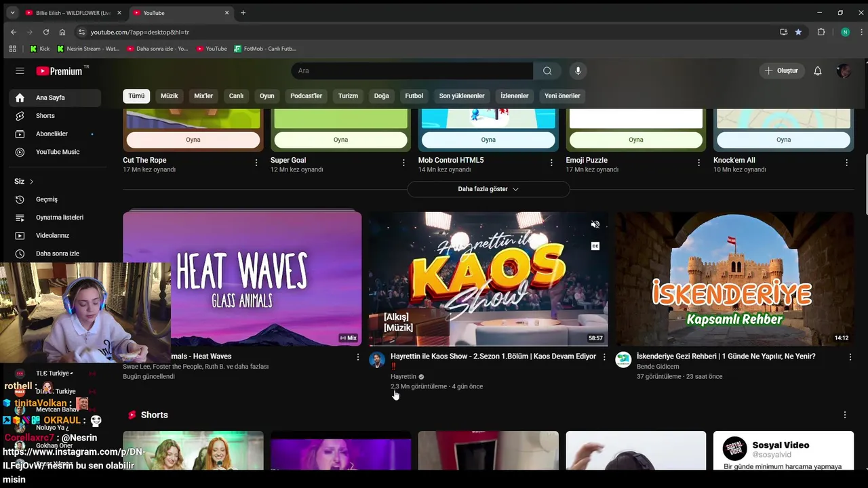This screenshot has height=488, width=868.
Task: Select the Müzik filter chip
Action: [170, 96]
